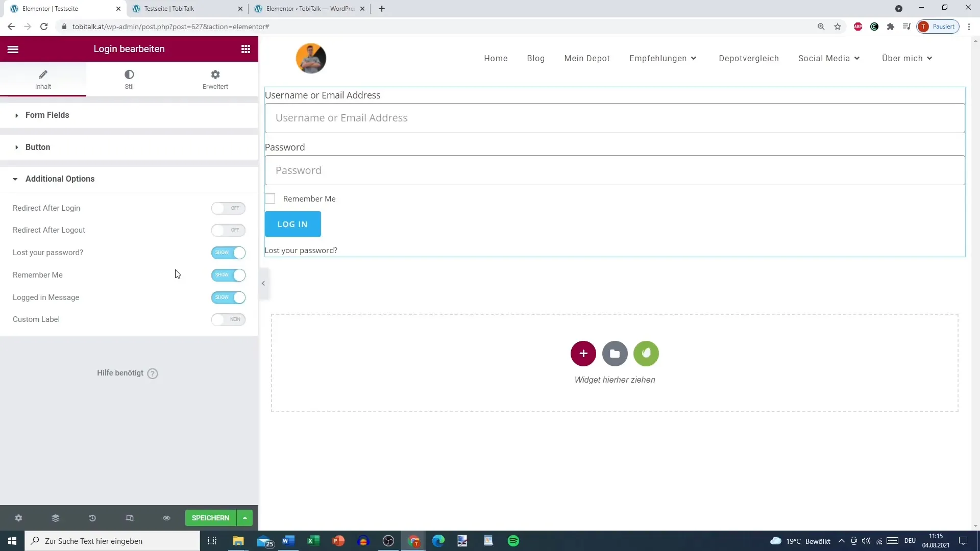
Task: Switch to Testseite | TobiTalk browser tab
Action: (186, 9)
